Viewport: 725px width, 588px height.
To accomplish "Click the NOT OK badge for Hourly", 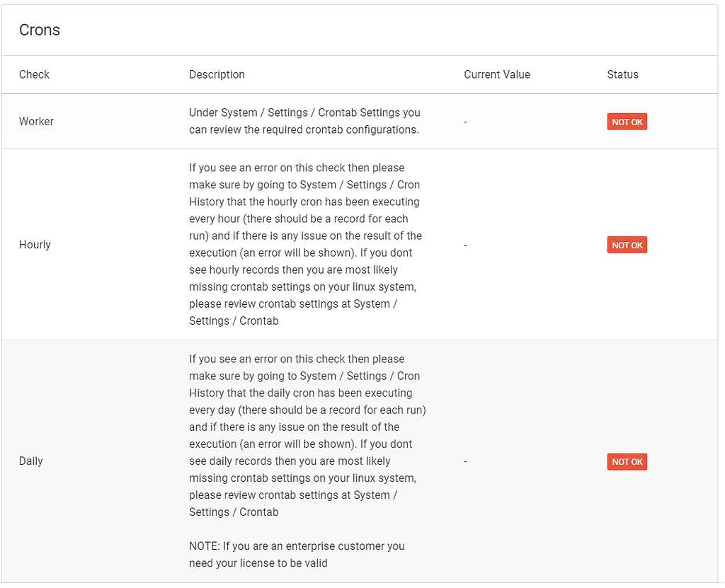I will 627,244.
